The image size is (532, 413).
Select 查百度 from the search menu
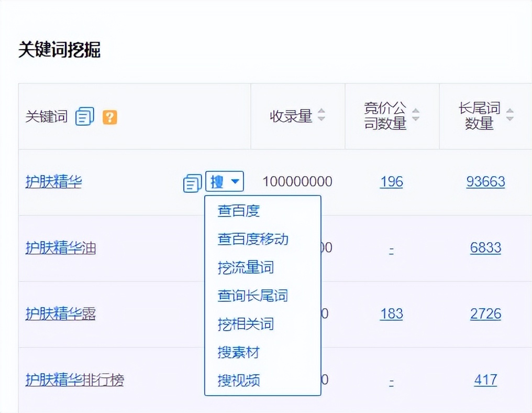click(240, 210)
